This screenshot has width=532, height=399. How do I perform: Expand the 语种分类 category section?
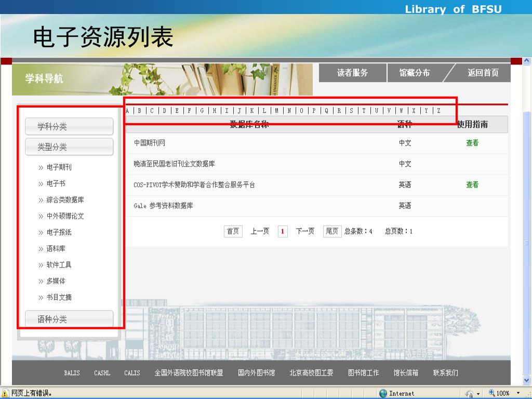tap(69, 319)
